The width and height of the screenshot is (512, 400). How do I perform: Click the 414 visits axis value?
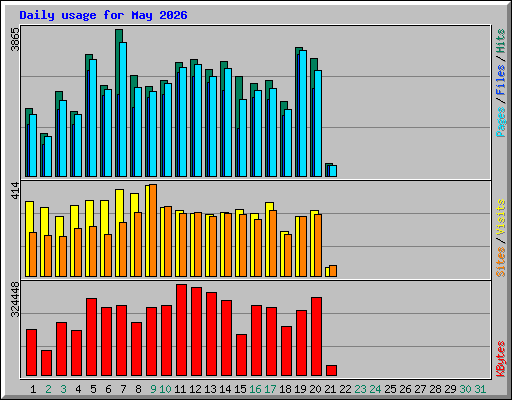[x=16, y=190]
